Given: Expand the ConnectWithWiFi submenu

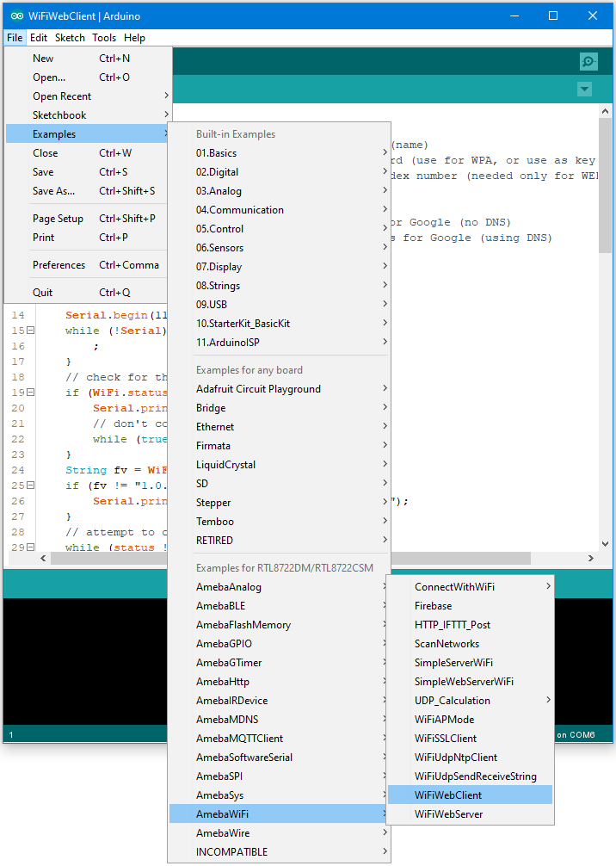Looking at the screenshot, I should (x=471, y=587).
